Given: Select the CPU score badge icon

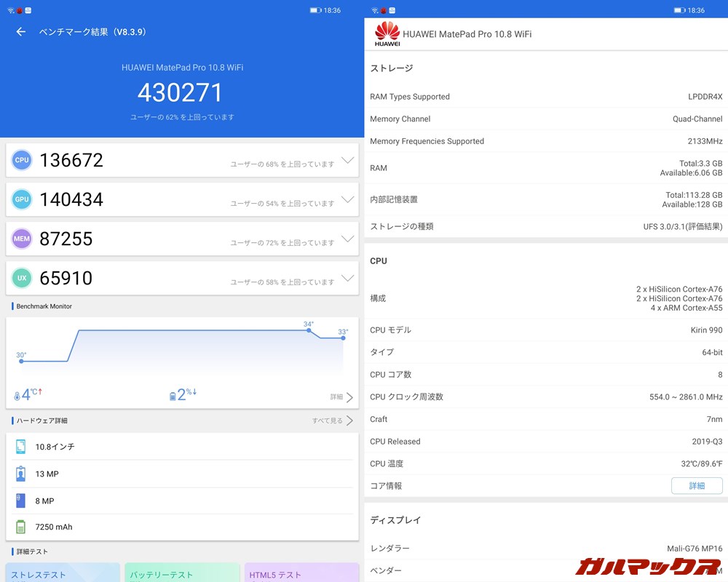Looking at the screenshot, I should pos(22,160).
